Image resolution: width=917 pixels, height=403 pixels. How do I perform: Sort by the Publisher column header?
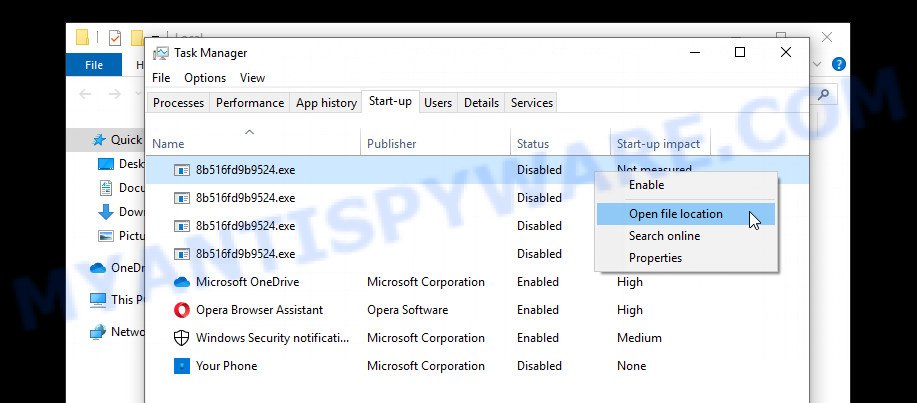(435, 142)
